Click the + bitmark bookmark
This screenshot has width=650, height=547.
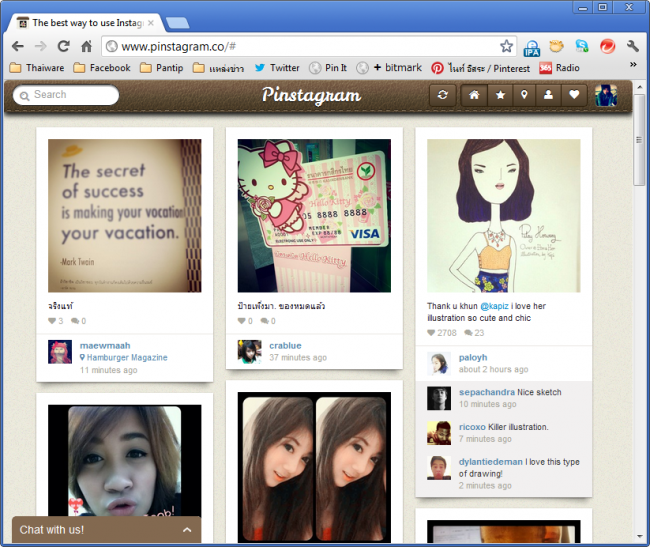389,68
